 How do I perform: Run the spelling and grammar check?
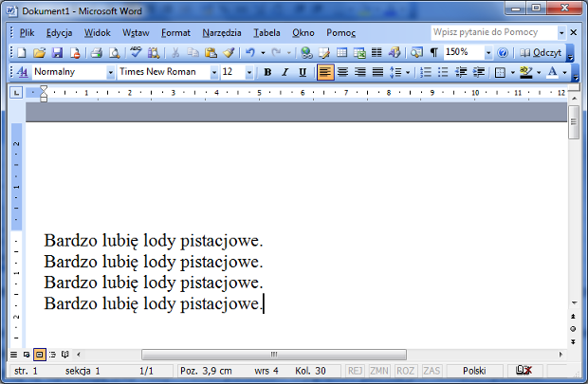[136, 52]
